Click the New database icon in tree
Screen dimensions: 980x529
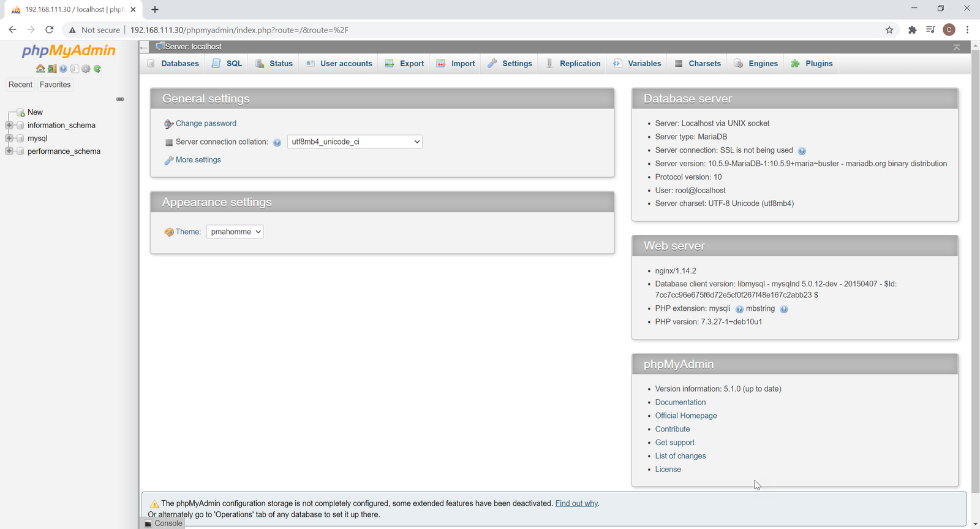(21, 113)
